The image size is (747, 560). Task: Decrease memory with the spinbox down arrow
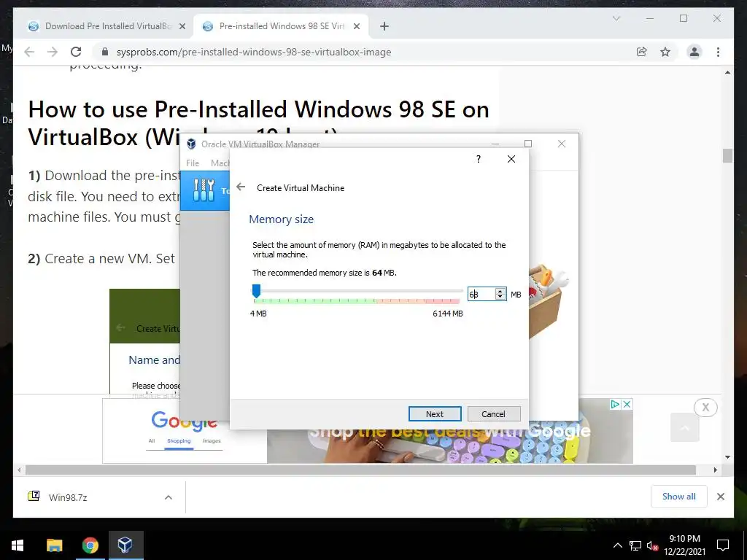(500, 297)
